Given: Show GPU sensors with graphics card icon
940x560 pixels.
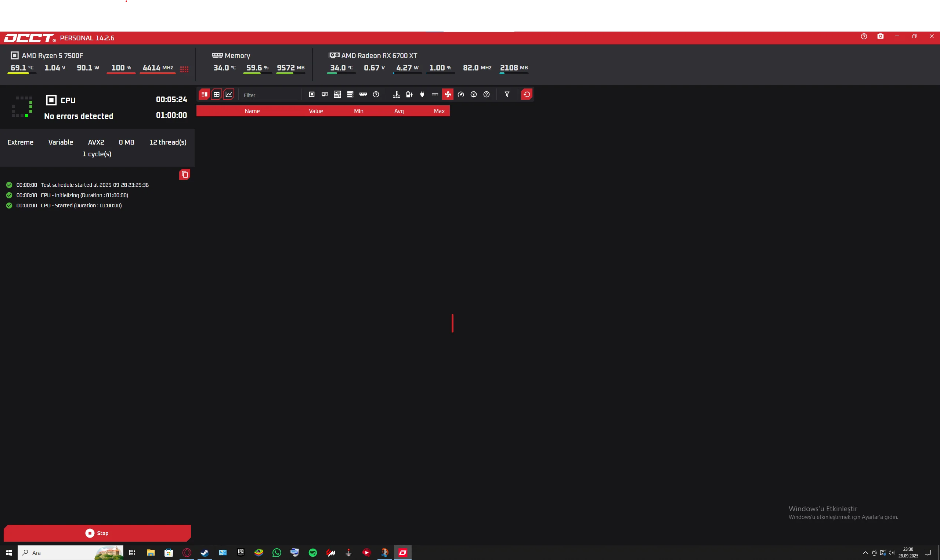Looking at the screenshot, I should 324,94.
